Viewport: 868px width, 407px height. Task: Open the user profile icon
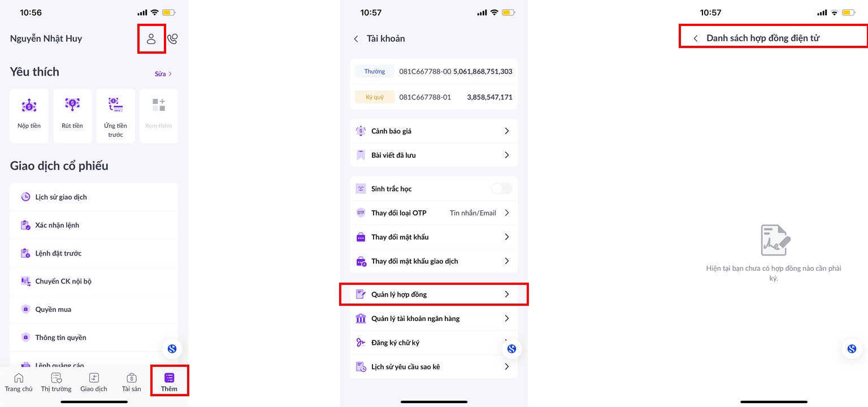pos(151,39)
